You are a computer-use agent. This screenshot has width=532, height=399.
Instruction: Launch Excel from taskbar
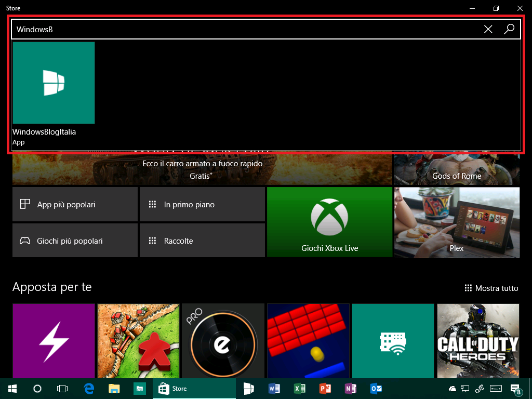[x=300, y=389]
